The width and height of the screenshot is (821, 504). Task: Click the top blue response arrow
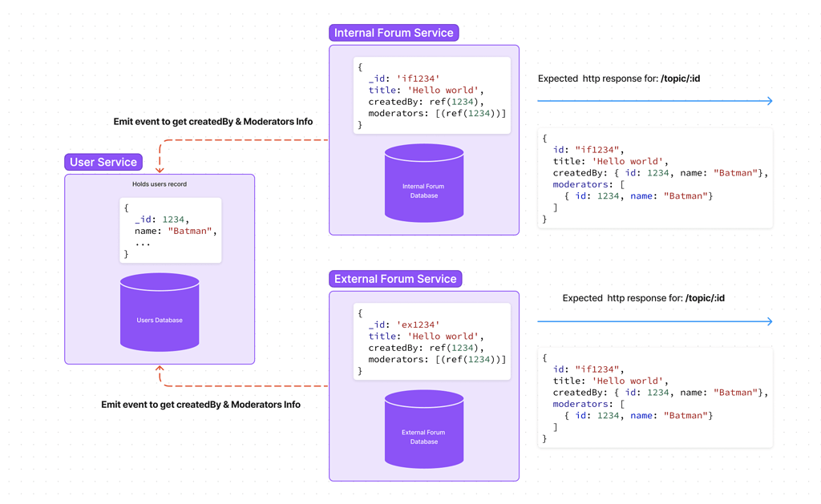pyautogui.click(x=653, y=101)
